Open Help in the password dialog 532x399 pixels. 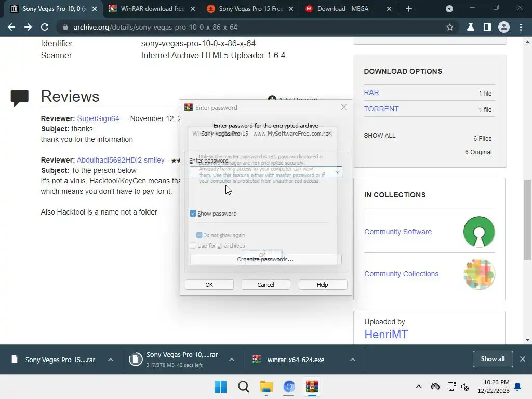[322, 285]
